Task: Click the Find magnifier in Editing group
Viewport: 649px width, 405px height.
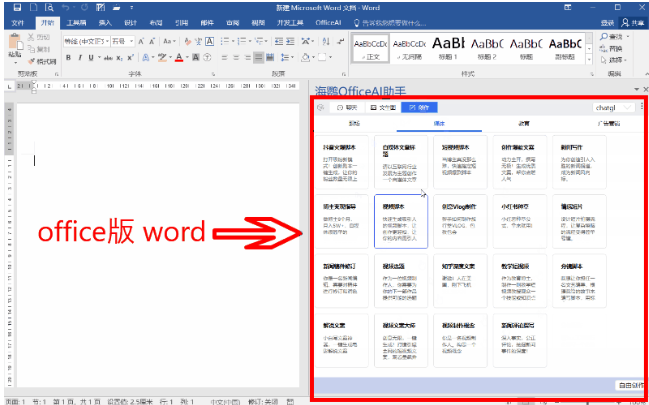Action: coord(605,37)
